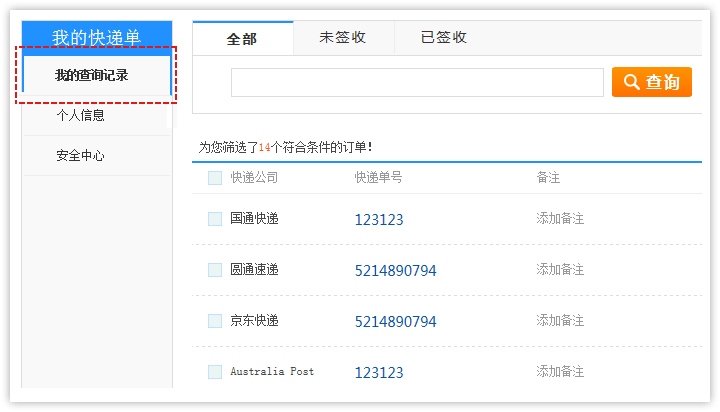720x412 pixels.
Task: Open 安全中心 in the sidebar
Action: tap(81, 156)
